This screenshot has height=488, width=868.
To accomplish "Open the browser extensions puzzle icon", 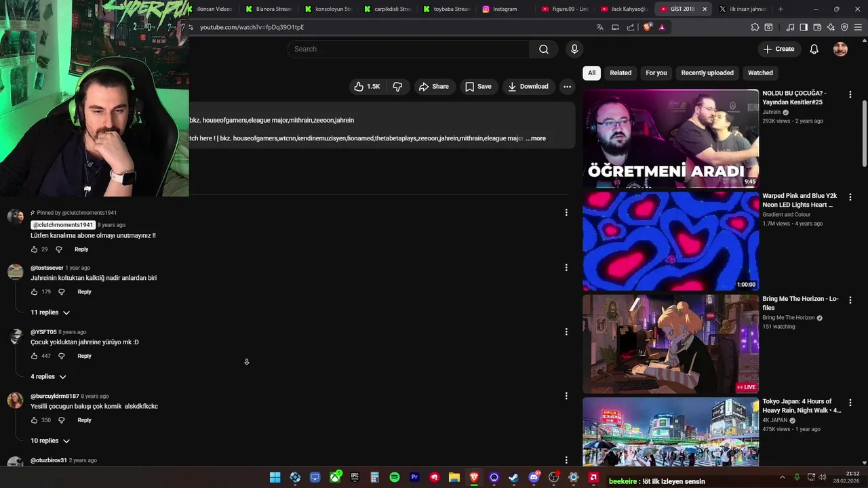I will 755,27.
